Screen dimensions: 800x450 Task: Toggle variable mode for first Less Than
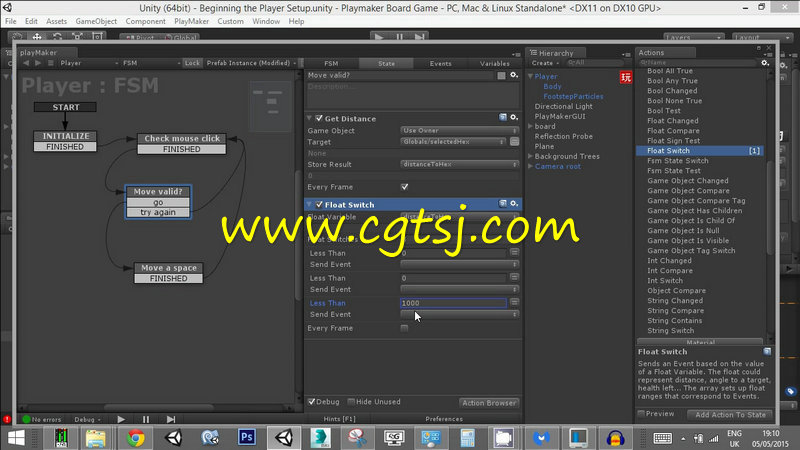point(514,253)
